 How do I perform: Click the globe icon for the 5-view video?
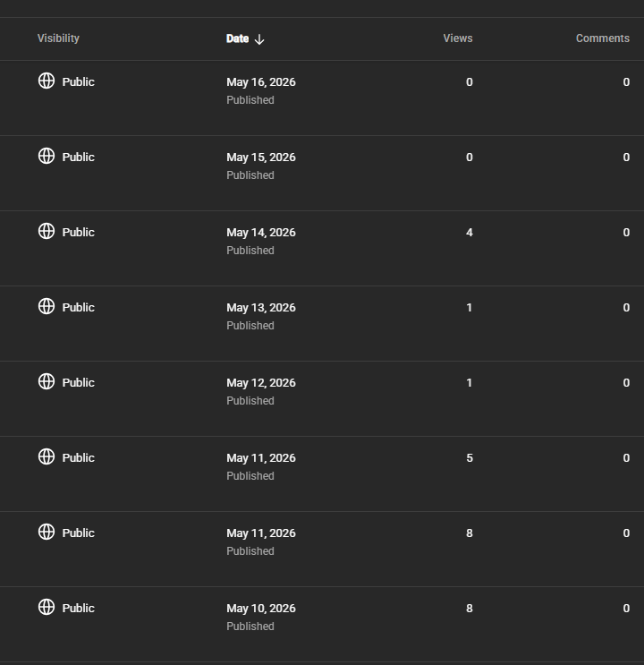(47, 456)
